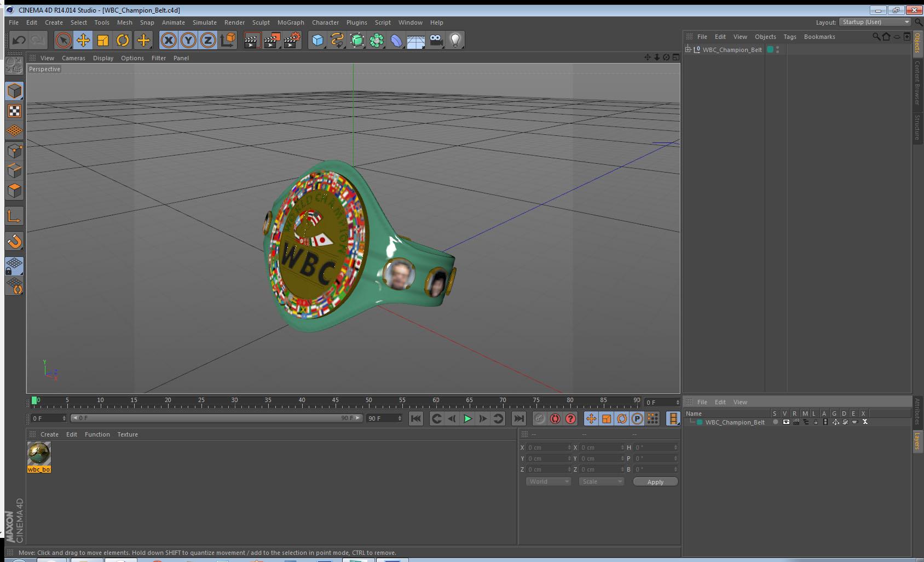Toggle WBC_Champion_Belt visibility dots

tap(778, 49)
